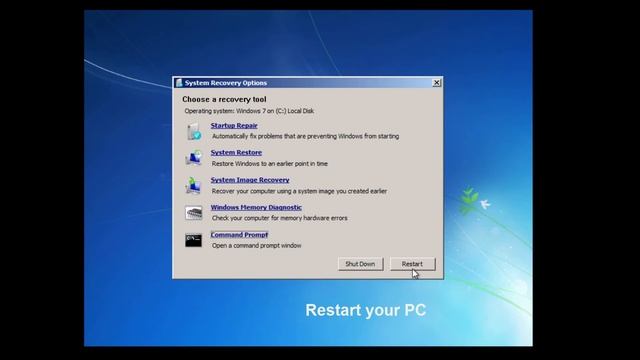Screen dimensions: 640x360
Task: Click 'Automatically fix problems' description text
Action: [306, 136]
